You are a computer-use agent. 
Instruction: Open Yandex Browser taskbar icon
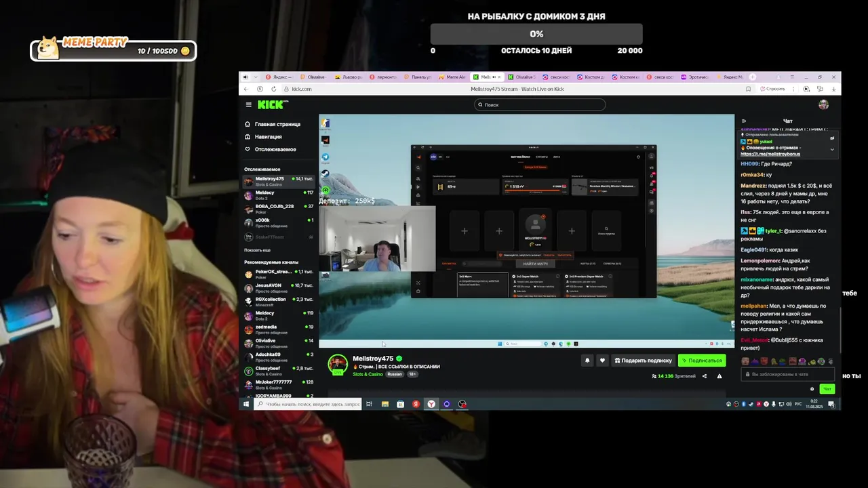pyautogui.click(x=431, y=404)
